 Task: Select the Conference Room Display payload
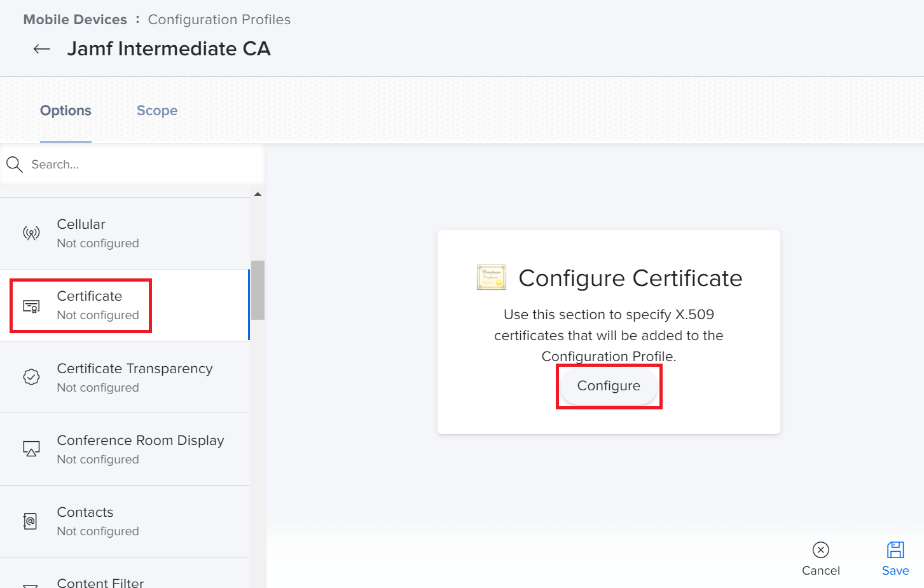125,449
